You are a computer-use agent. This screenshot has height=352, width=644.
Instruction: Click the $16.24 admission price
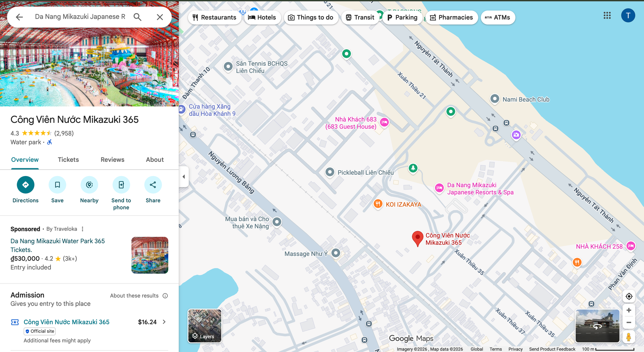[147, 322]
